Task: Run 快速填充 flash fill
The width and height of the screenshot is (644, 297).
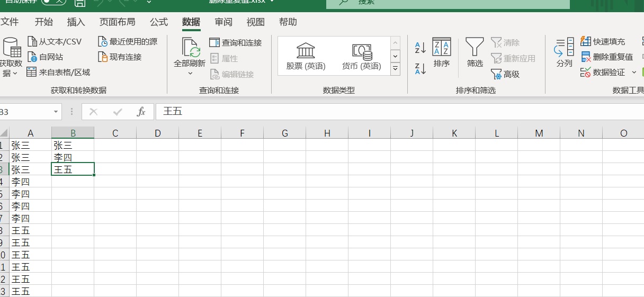Action: point(603,41)
